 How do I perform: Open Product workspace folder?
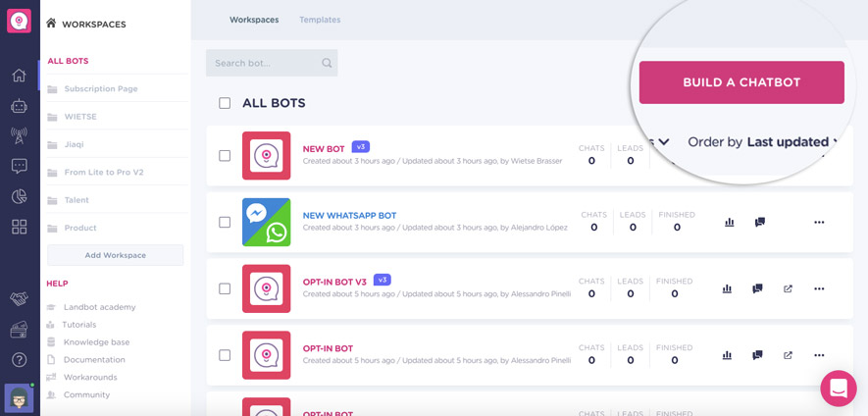(80, 228)
